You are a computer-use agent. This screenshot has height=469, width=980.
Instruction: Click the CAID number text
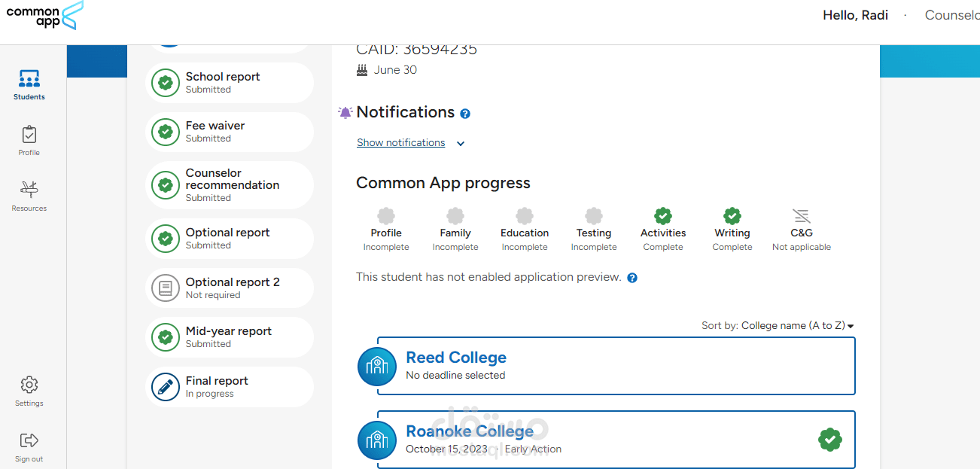pyautogui.click(x=417, y=50)
